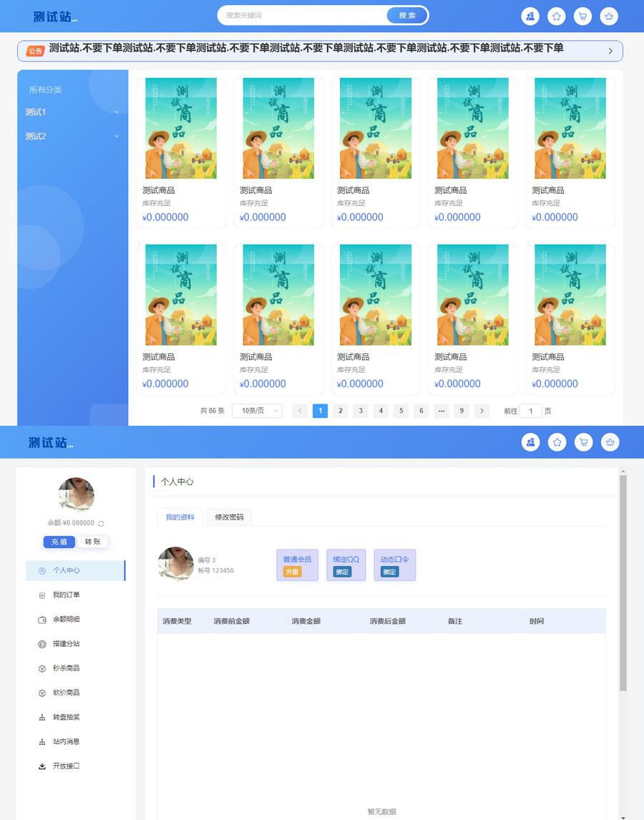Viewport: 644px width, 820px height.
Task: Click the 砍价商品 bargain icon in sidebar
Action: (x=43, y=693)
